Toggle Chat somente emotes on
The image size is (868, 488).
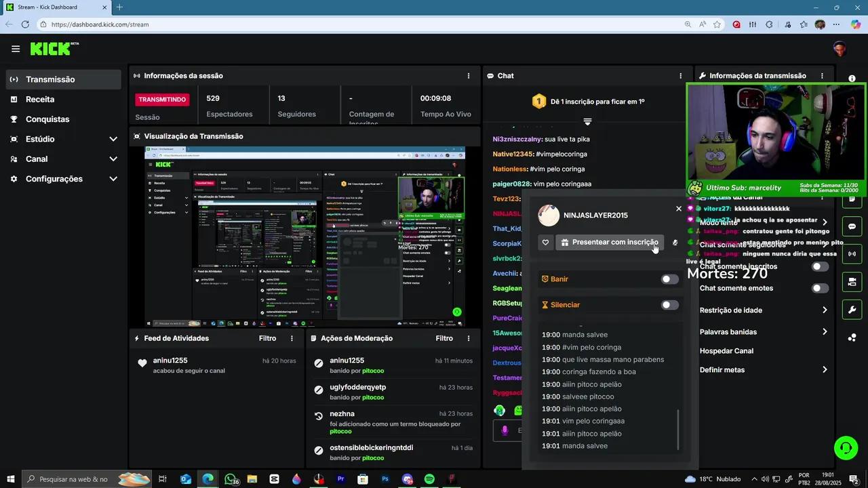[820, 288]
